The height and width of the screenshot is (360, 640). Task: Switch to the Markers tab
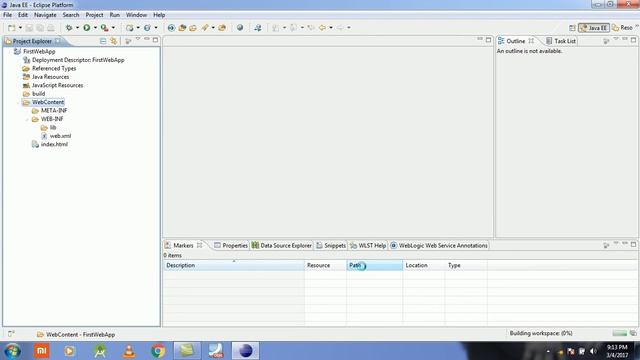point(183,245)
